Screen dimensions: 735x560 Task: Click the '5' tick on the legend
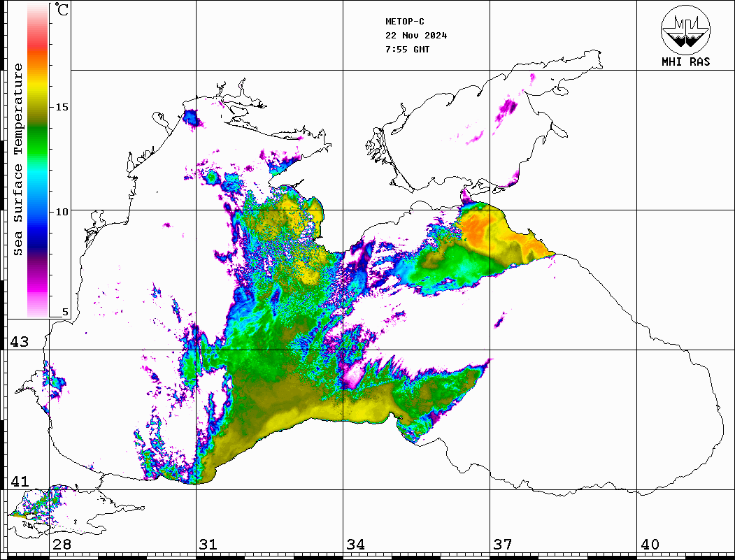pos(65,313)
